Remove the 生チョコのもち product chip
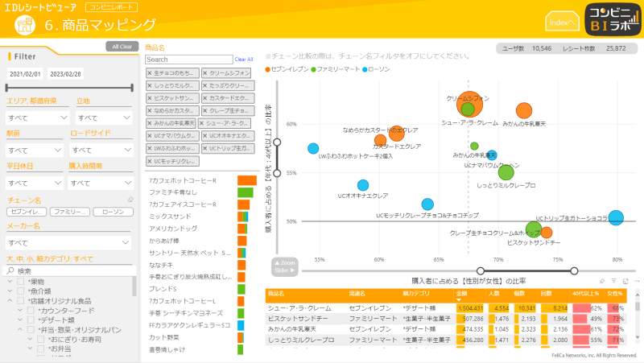The width and height of the screenshot is (644, 363). 150,73
